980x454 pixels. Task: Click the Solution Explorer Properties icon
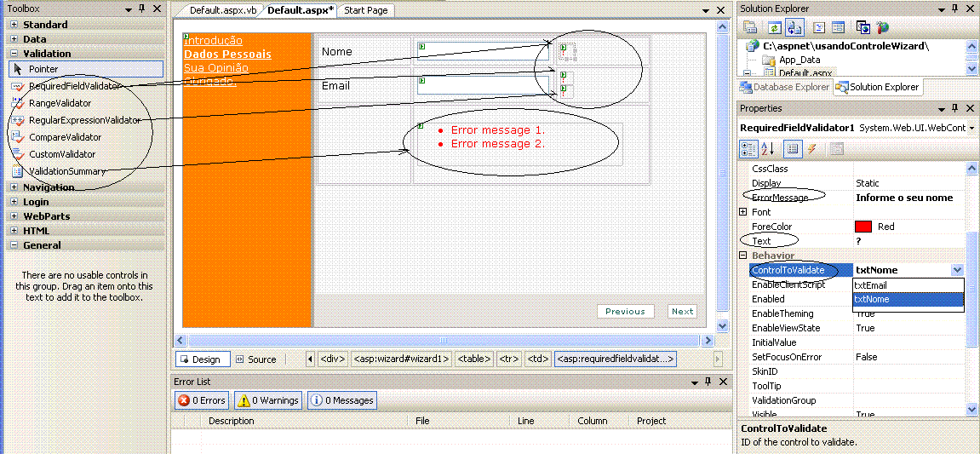[750, 27]
